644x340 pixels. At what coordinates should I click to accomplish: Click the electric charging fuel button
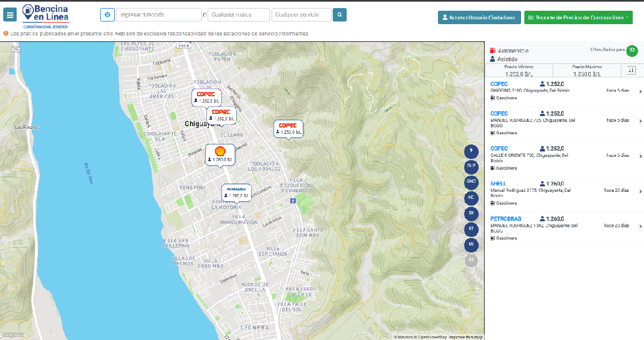pyautogui.click(x=471, y=151)
